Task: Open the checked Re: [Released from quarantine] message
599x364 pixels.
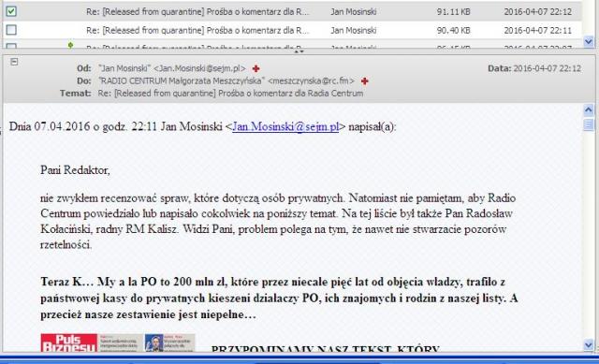Action: pyautogui.click(x=197, y=12)
